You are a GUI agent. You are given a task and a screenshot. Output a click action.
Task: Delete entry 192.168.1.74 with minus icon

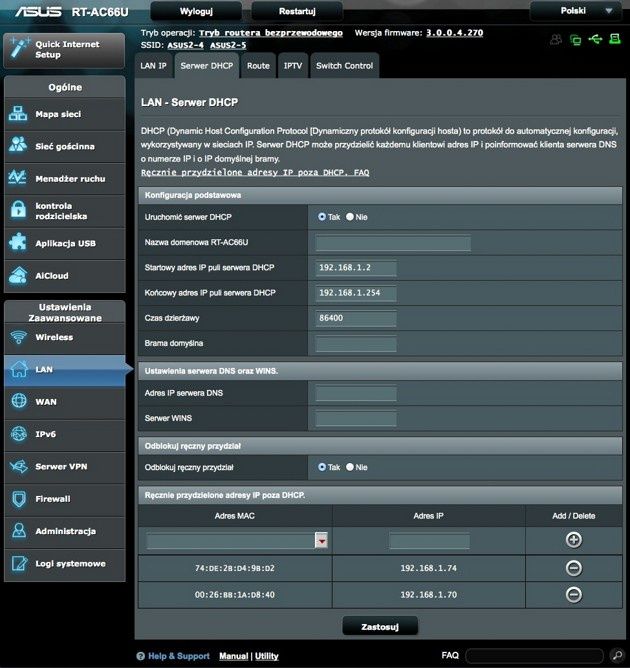(x=574, y=568)
